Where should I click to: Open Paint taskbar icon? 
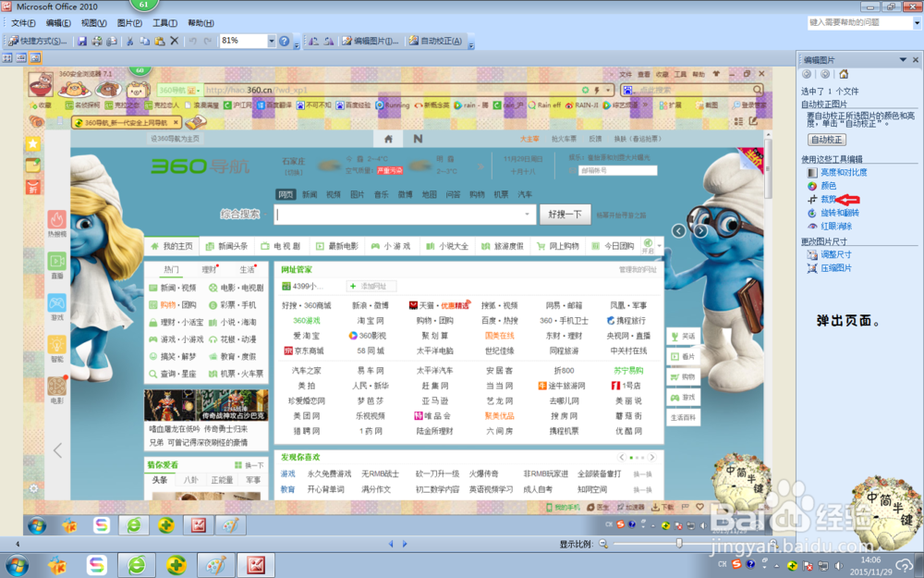(x=215, y=566)
